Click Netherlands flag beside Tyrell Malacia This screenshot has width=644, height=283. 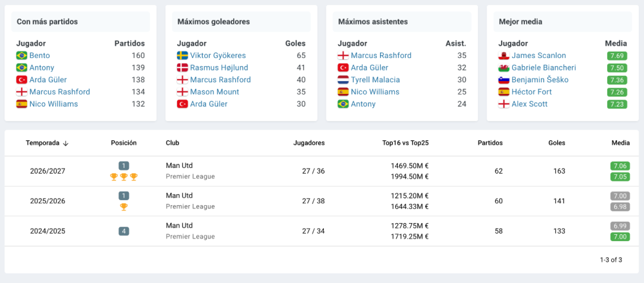343,80
